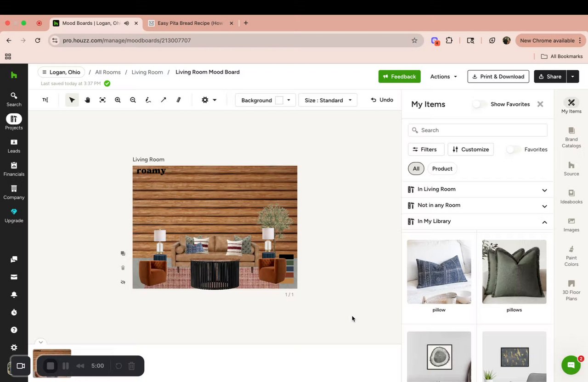Image resolution: width=588 pixels, height=382 pixels.
Task: Open Search in the Houzz sidebar
Action: click(x=14, y=99)
